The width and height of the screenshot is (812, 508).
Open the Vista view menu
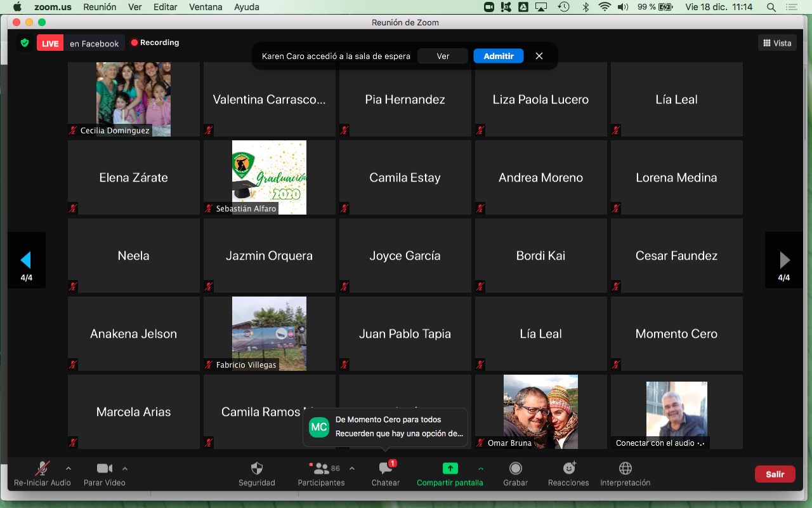(x=777, y=43)
